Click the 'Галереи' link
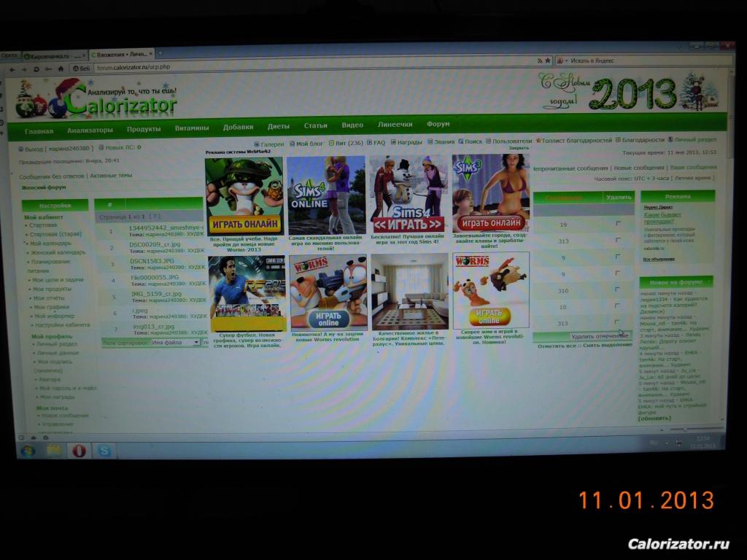 click(272, 144)
